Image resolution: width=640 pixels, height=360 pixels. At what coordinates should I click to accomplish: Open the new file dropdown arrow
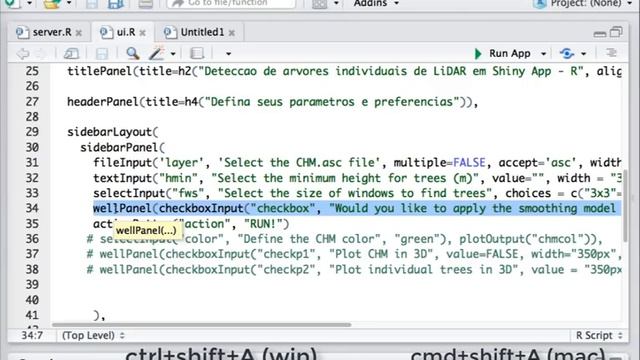pos(29,4)
